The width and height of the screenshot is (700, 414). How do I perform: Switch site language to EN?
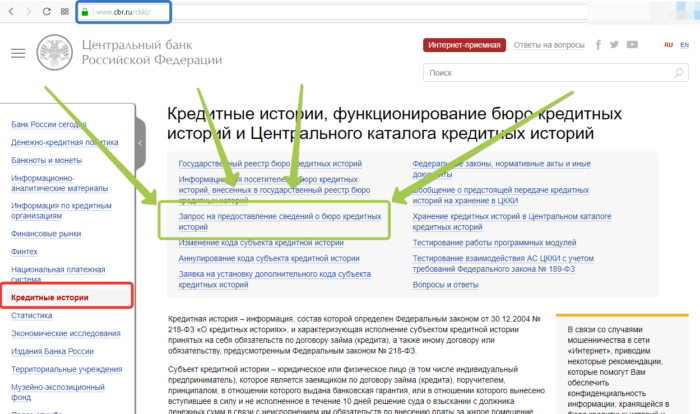[x=687, y=45]
